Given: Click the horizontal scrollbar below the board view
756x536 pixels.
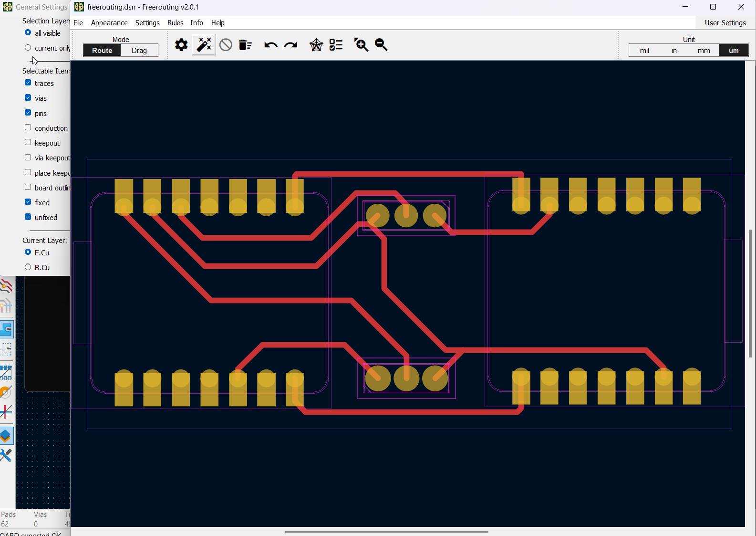Looking at the screenshot, I should pos(386,532).
